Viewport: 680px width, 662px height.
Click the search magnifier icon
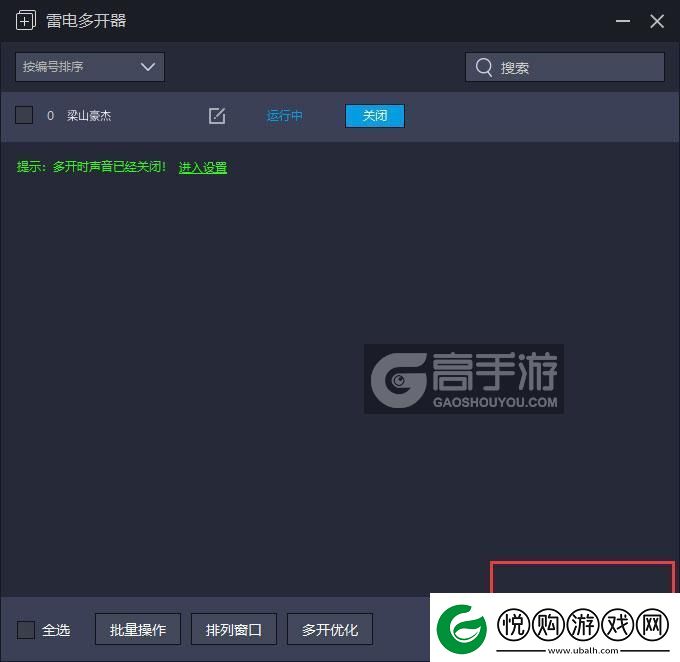pos(484,67)
